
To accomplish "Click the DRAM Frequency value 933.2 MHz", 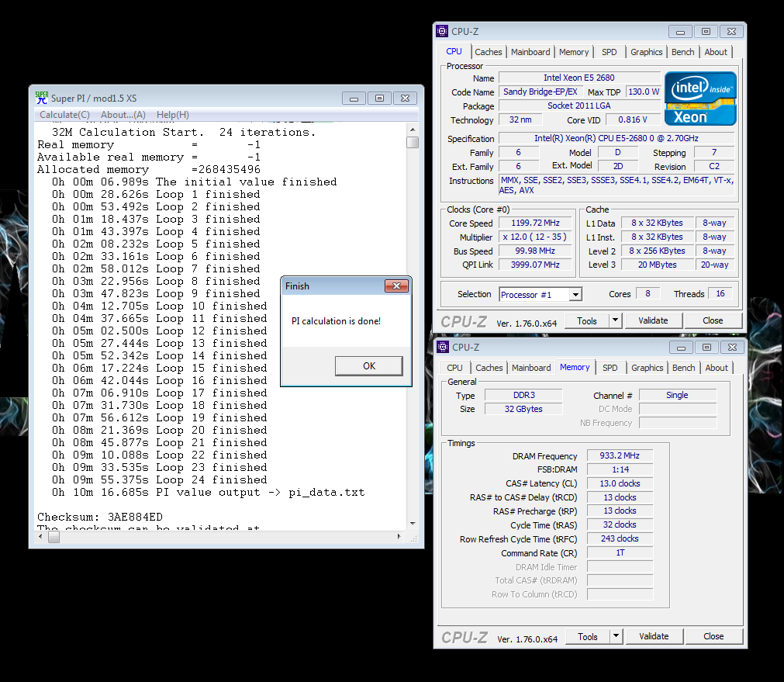I will (x=620, y=455).
